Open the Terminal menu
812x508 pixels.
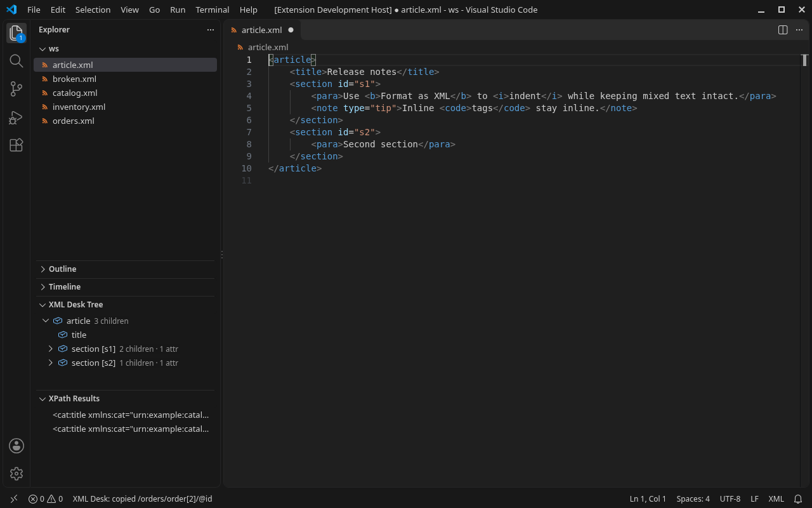pyautogui.click(x=213, y=10)
